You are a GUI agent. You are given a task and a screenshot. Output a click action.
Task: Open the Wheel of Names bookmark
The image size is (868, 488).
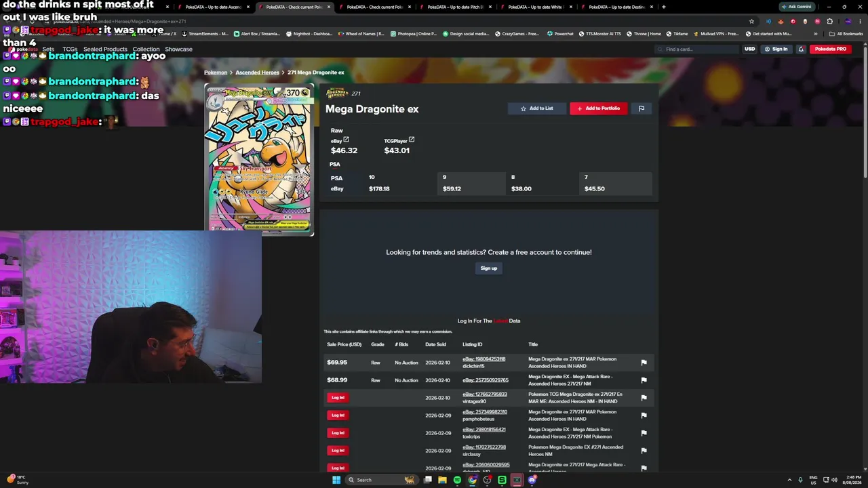[x=361, y=33]
